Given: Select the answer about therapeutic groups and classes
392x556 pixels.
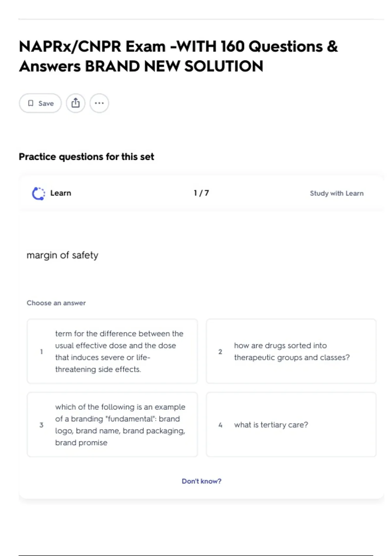Looking at the screenshot, I should (x=291, y=351).
